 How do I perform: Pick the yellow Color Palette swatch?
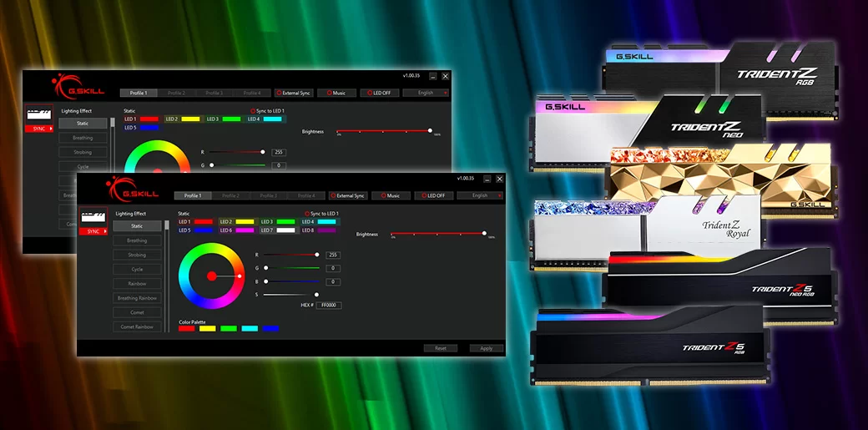[208, 329]
